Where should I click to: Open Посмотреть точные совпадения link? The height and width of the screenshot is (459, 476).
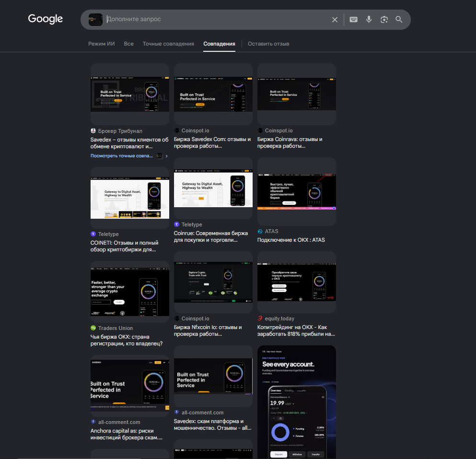(x=121, y=156)
